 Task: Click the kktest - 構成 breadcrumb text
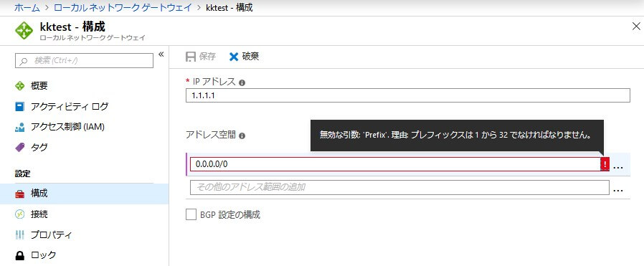[x=229, y=8]
